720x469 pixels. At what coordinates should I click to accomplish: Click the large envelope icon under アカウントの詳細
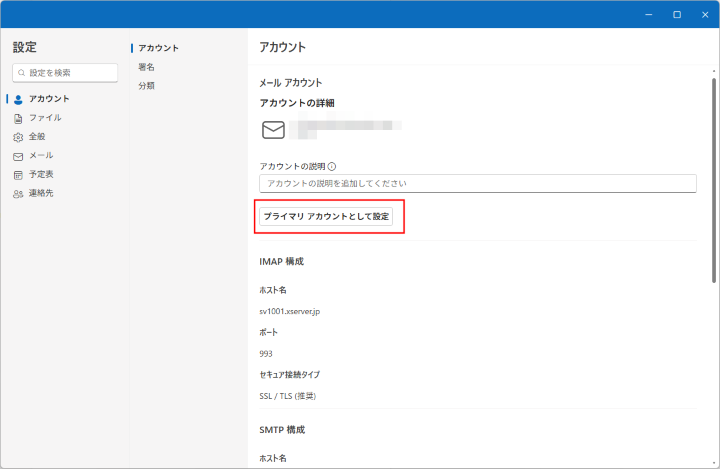tap(273, 130)
